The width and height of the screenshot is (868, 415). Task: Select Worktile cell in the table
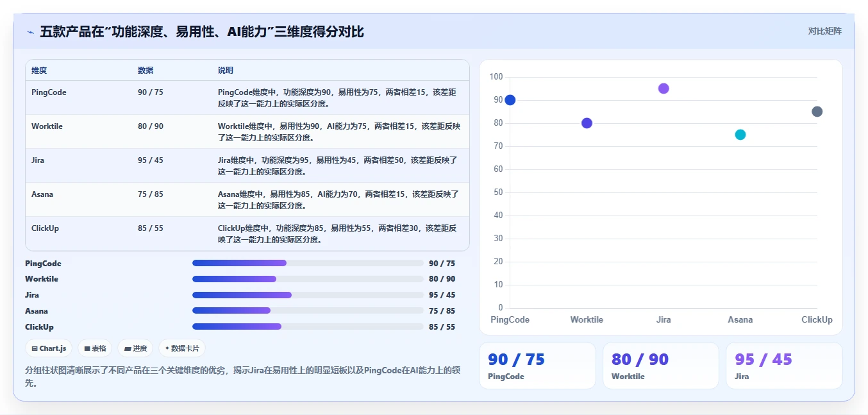point(47,126)
